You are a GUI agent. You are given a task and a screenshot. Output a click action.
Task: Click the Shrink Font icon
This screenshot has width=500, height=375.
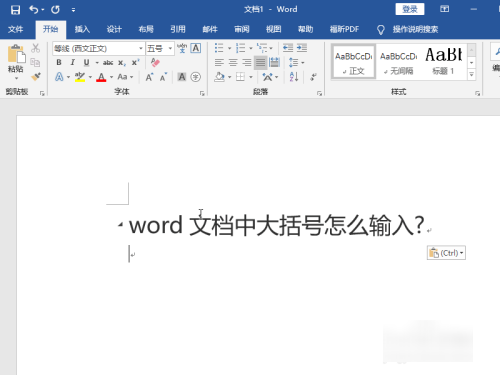(163, 77)
